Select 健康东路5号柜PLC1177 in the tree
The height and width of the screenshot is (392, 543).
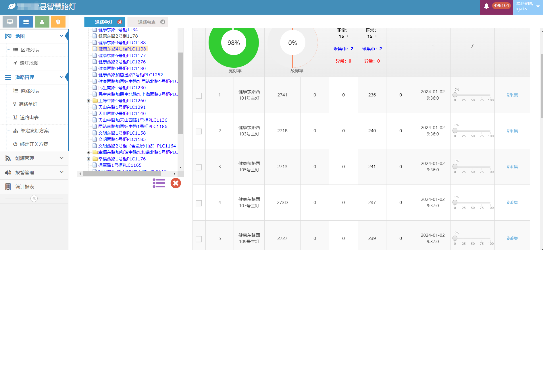click(x=122, y=55)
